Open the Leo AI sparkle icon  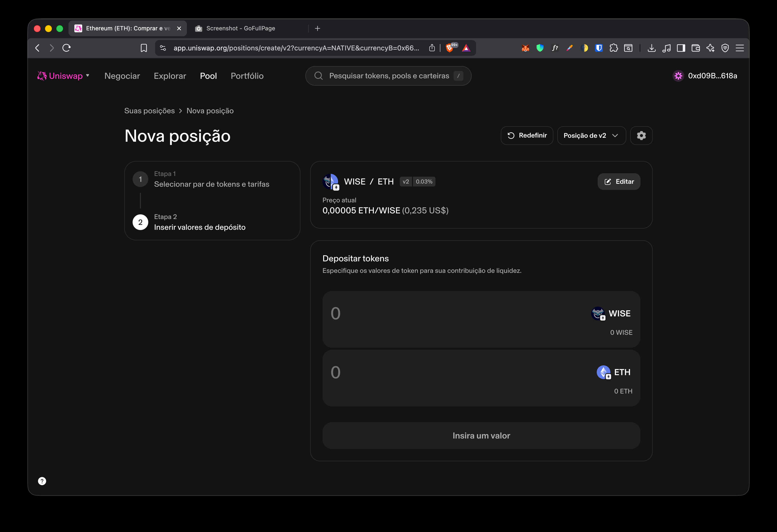710,48
